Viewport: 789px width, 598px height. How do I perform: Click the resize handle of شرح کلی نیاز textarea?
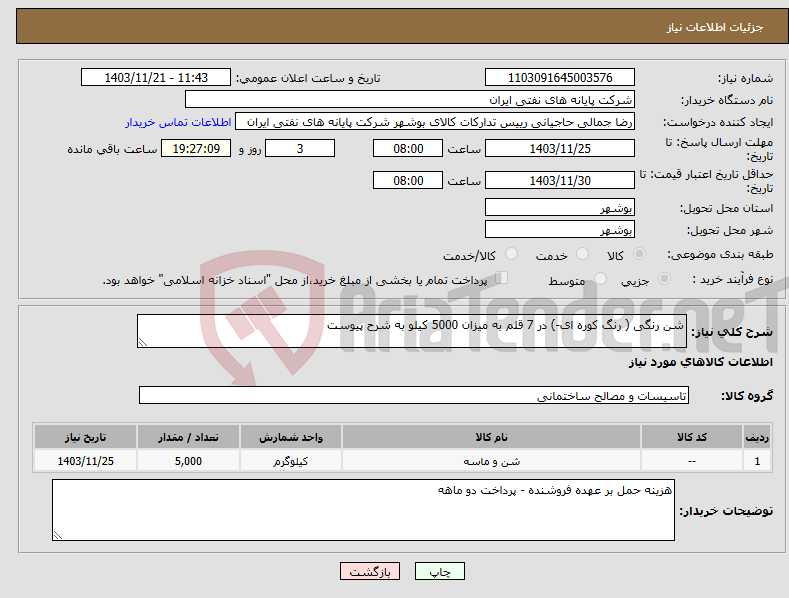[143, 342]
